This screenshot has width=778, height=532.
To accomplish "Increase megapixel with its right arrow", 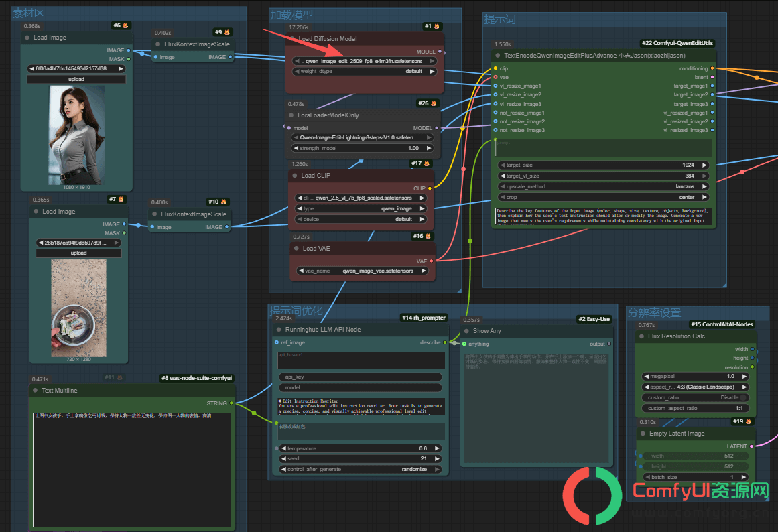I will [x=744, y=377].
